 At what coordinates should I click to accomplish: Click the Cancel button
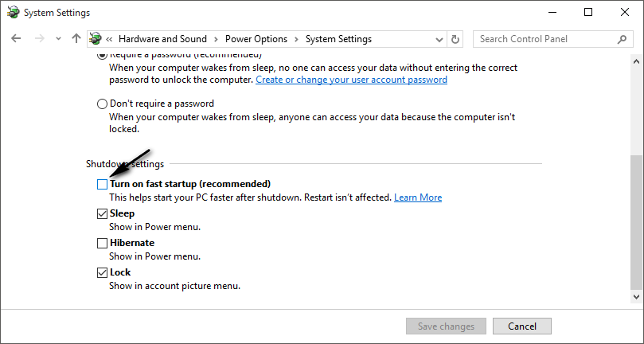coord(521,326)
